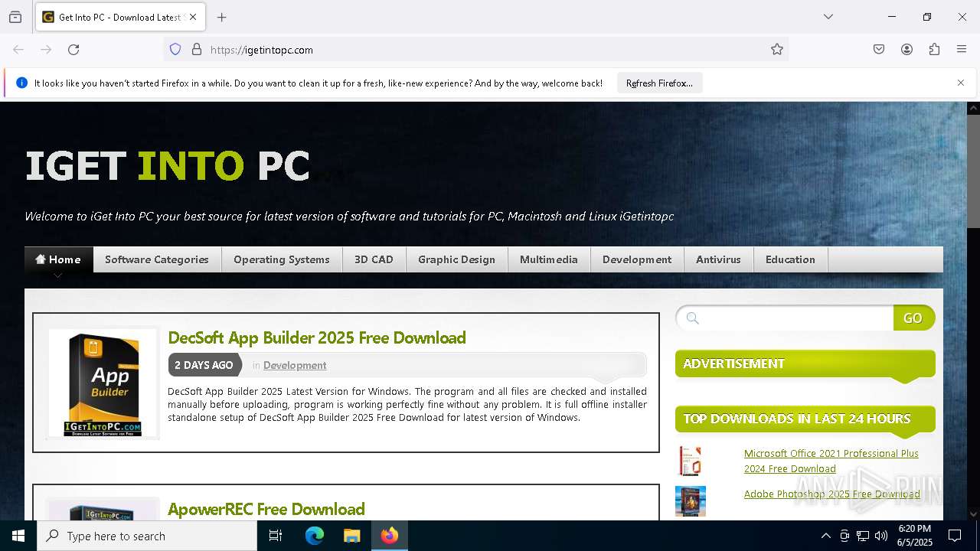The height and width of the screenshot is (551, 980).
Task: Open the volume tray icon
Action: [x=881, y=536]
